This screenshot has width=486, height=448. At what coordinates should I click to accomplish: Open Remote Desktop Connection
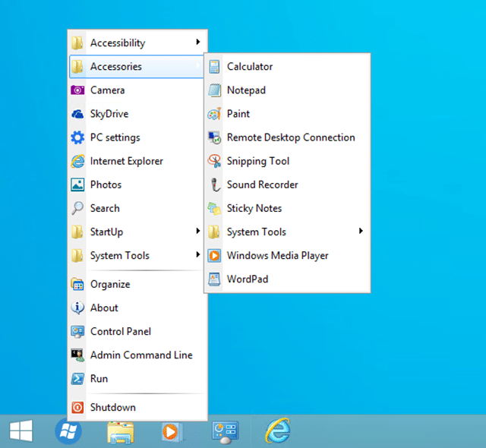pyautogui.click(x=290, y=137)
